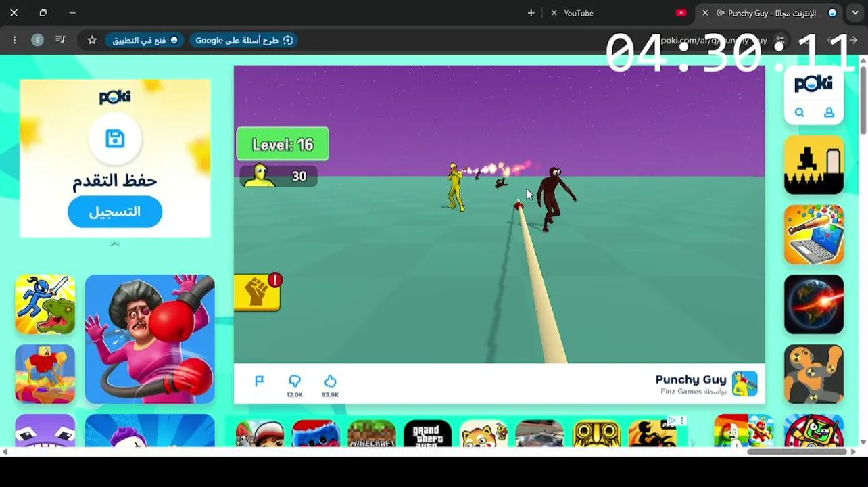Open the exploding Earth game thumbnail
Image resolution: width=868 pixels, height=487 pixels.
[814, 304]
